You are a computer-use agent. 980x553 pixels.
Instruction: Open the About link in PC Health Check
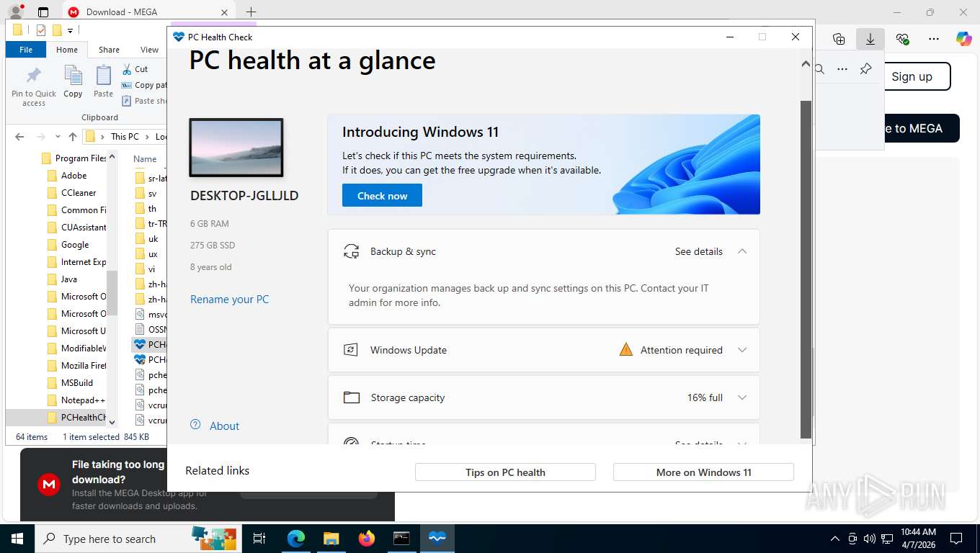click(x=224, y=426)
